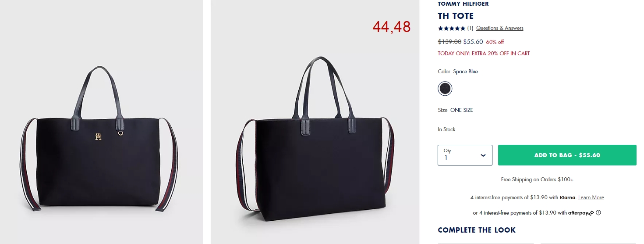Click the review count (1)

(470, 28)
